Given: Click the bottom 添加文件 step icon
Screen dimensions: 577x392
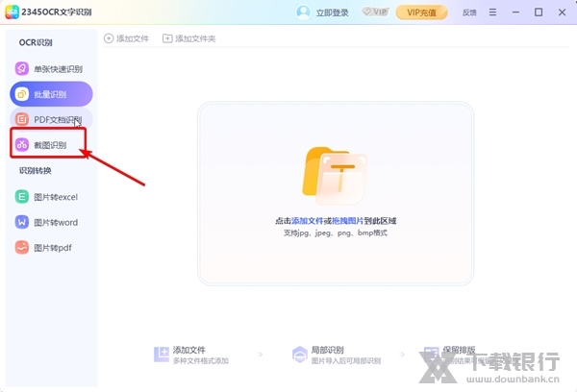Looking at the screenshot, I should click(162, 355).
